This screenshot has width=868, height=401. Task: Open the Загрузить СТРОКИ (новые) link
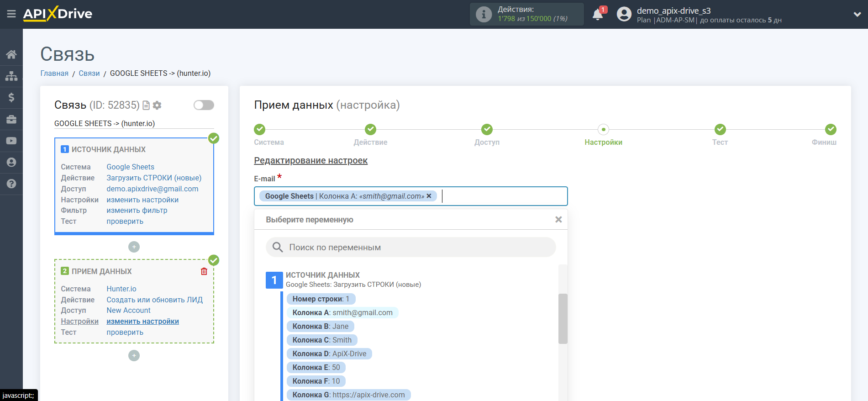point(154,178)
